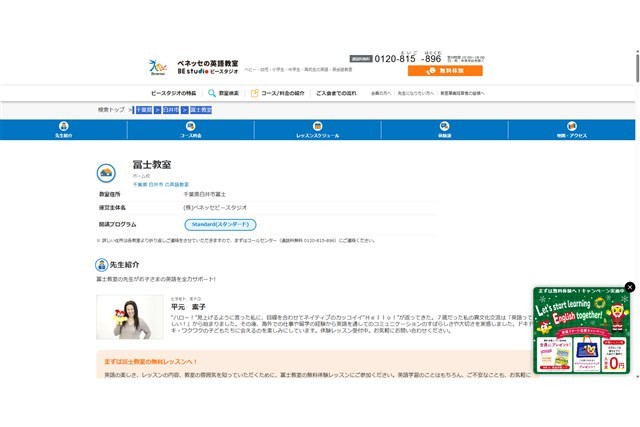The image size is (640, 427).
Task: Click the 冨士教室 page heading
Action: pos(152,165)
